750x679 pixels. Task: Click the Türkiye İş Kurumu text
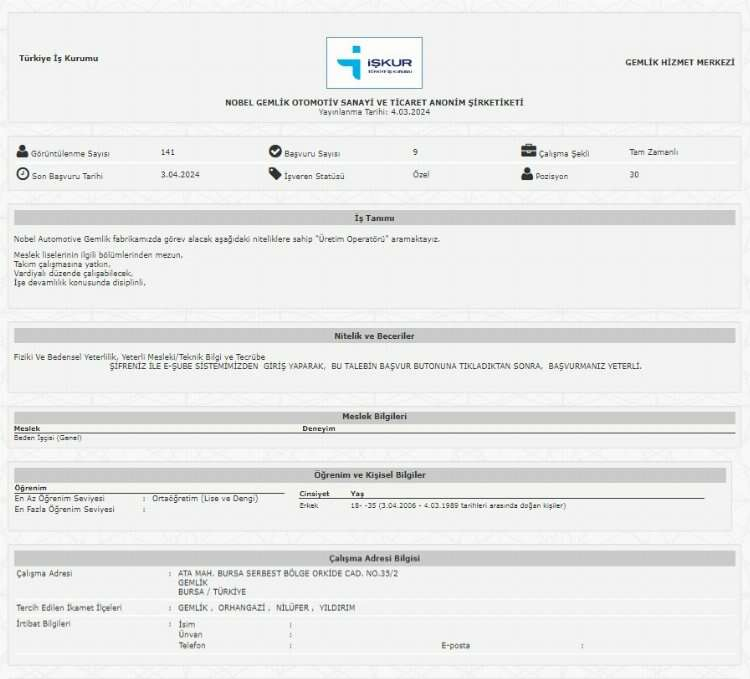pyautogui.click(x=59, y=59)
